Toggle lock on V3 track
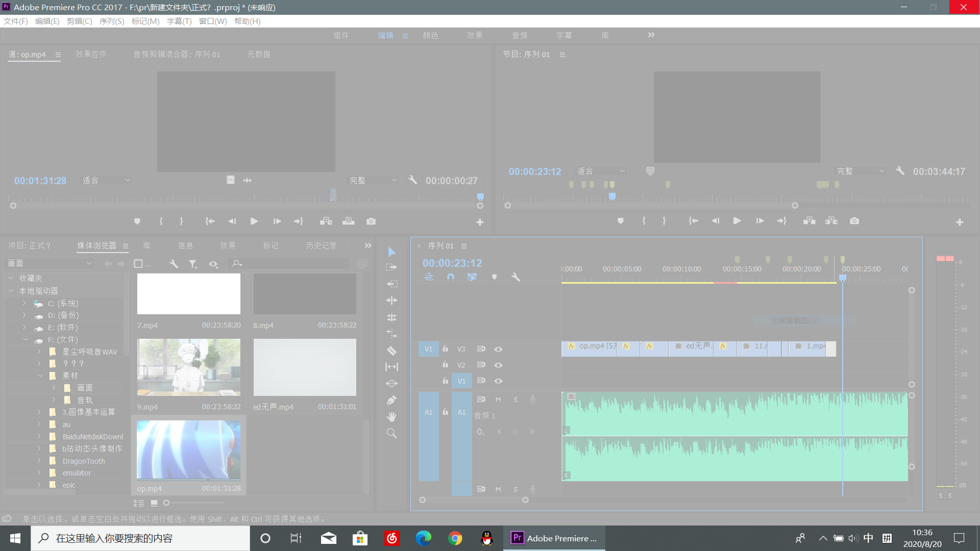 (x=446, y=349)
